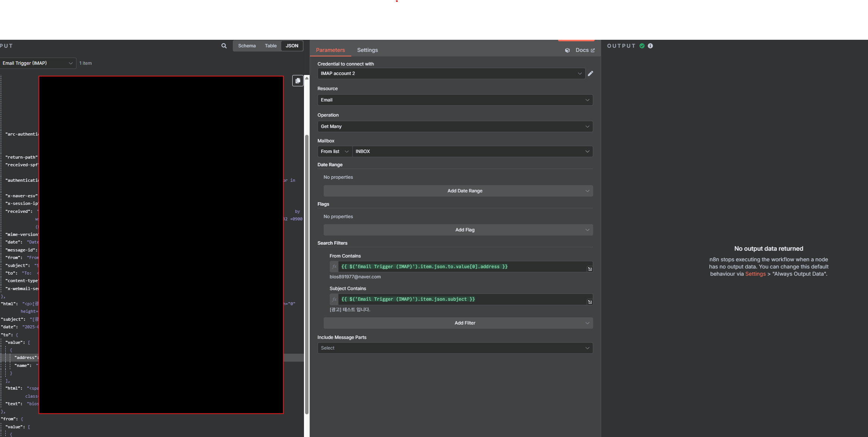Click fx icon of Subject Contains field

click(x=334, y=299)
